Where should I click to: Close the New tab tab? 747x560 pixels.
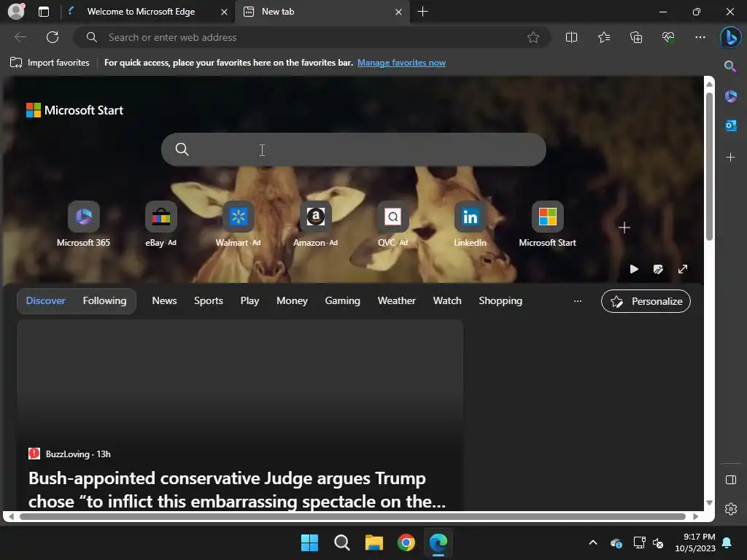pos(398,12)
